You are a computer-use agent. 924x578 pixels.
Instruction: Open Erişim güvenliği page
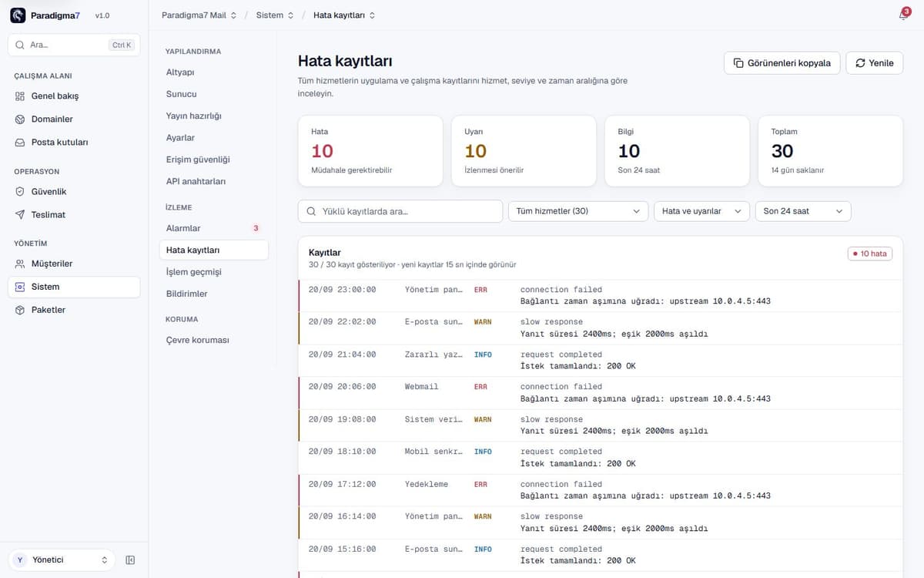click(213, 160)
